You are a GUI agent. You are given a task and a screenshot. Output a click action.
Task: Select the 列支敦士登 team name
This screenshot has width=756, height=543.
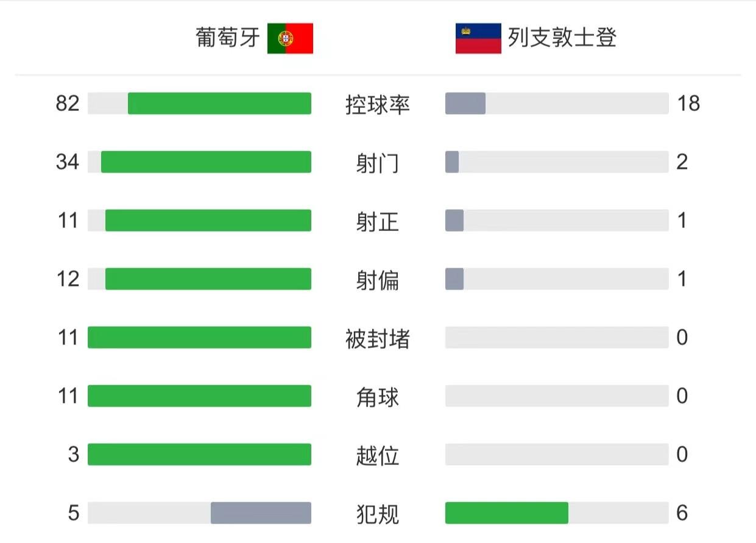562,38
